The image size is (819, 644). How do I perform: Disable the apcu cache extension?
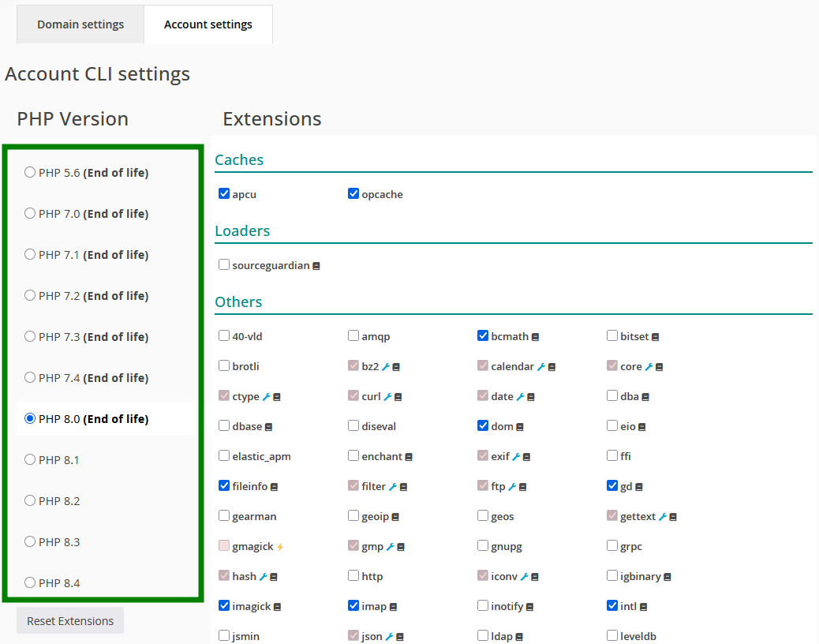pyautogui.click(x=224, y=194)
